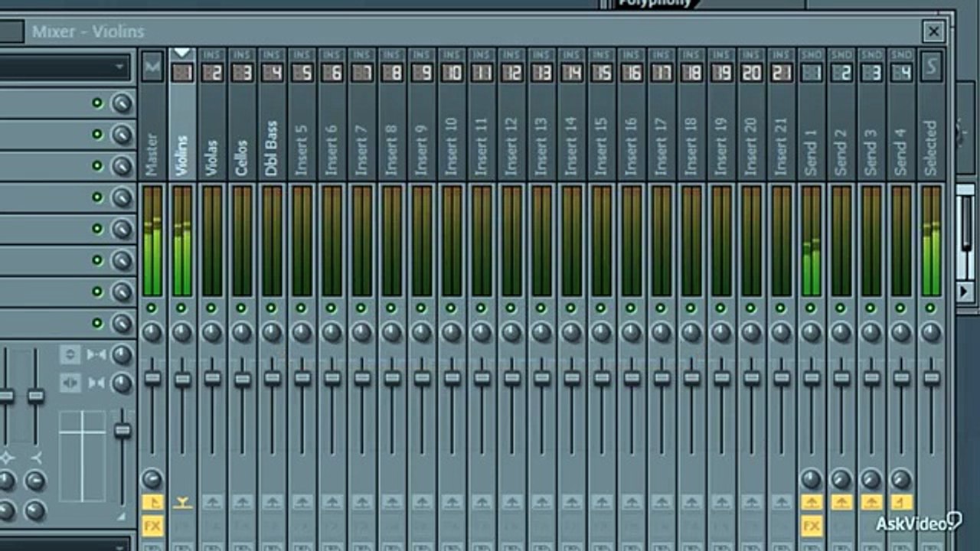The width and height of the screenshot is (980, 551).
Task: Click the highlighted routing icon under Master
Action: [152, 502]
